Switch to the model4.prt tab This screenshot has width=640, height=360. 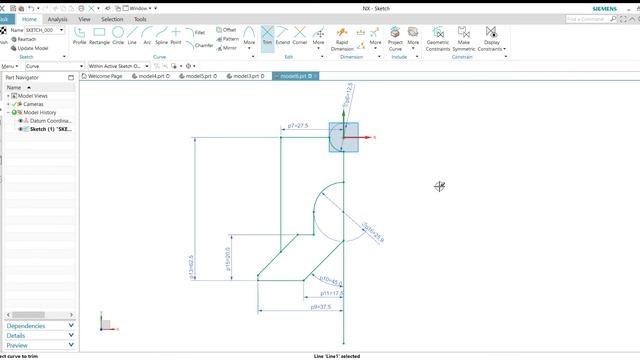click(x=151, y=76)
